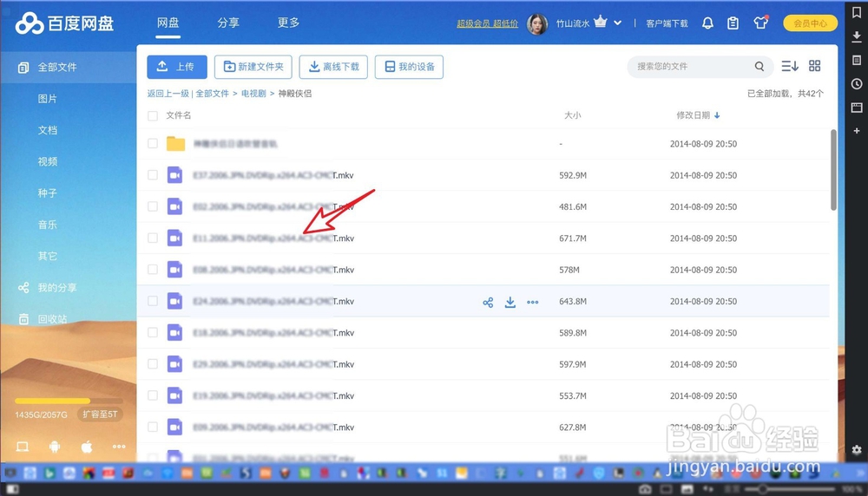Click video file icon for 671.7M row
868x496 pixels.
click(x=175, y=238)
